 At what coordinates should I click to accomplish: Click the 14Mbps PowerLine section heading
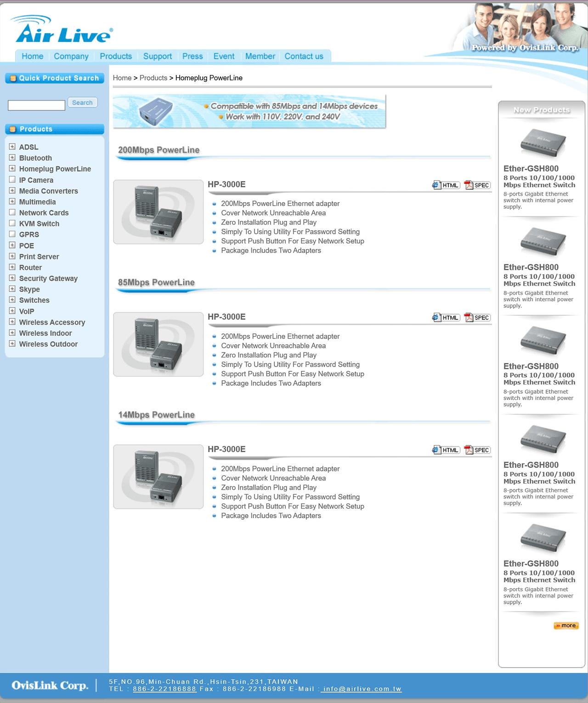coord(157,414)
